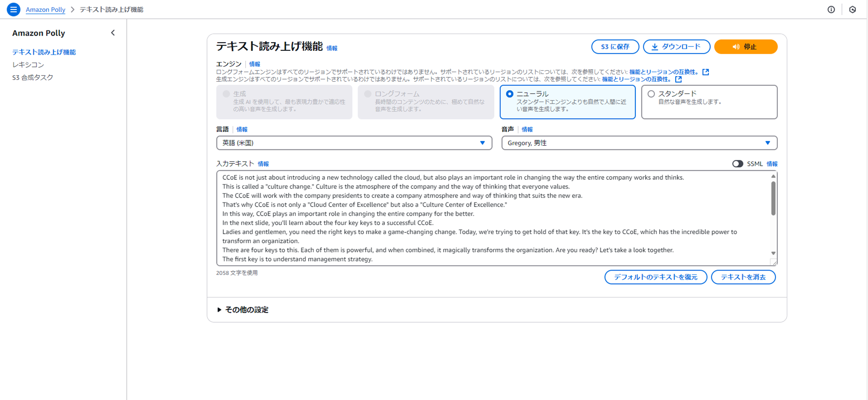The width and height of the screenshot is (868, 400).
Task: Click the 2058 文字を使用 character count
Action: click(x=237, y=273)
